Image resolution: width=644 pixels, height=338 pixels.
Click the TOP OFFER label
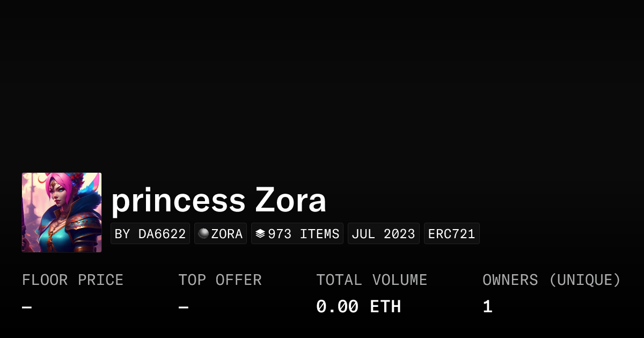[220, 280]
